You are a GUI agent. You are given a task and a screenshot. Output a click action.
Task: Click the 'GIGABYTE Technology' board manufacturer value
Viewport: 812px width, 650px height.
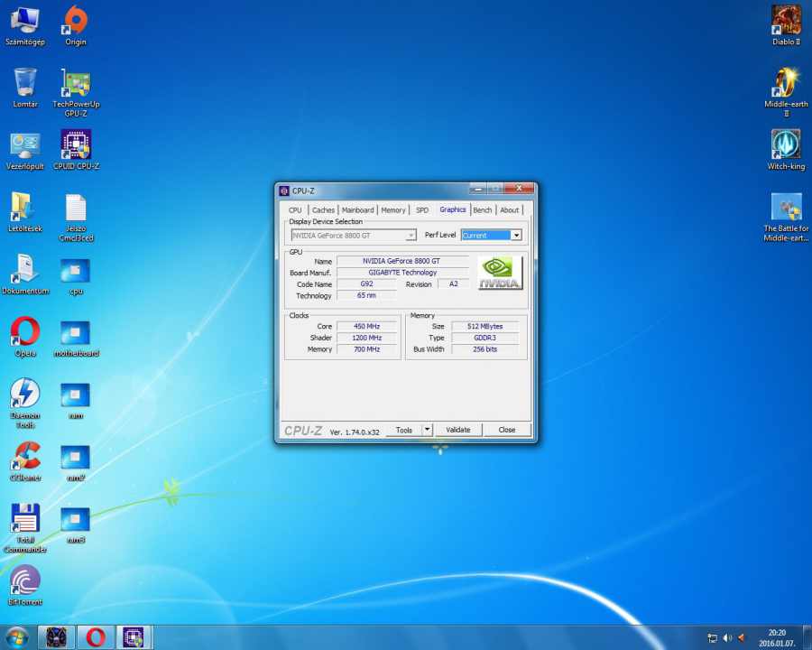point(401,273)
